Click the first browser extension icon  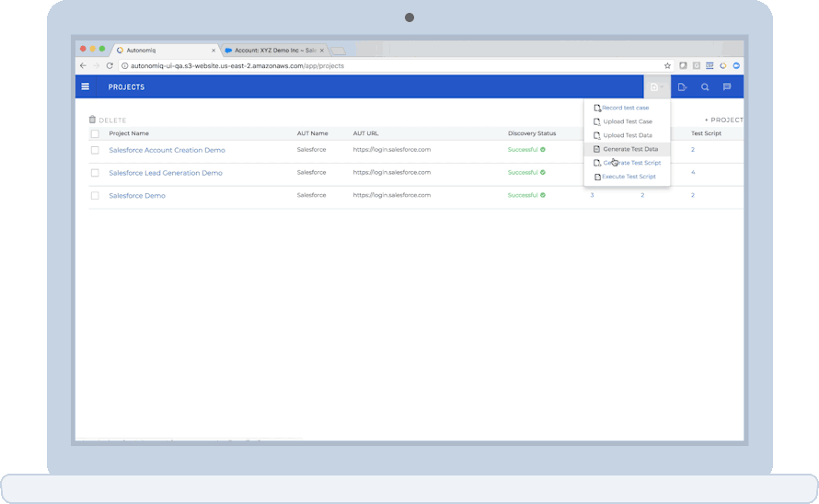[683, 66]
